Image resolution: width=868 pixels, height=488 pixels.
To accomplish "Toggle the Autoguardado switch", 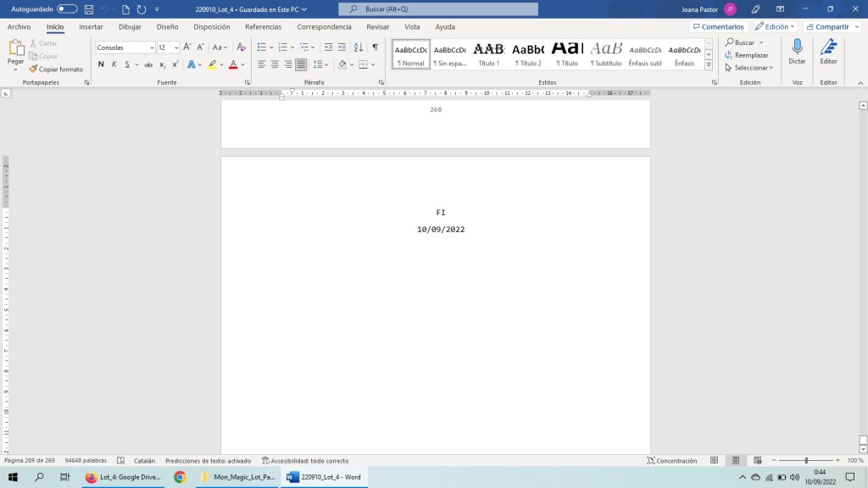I will 67,9.
